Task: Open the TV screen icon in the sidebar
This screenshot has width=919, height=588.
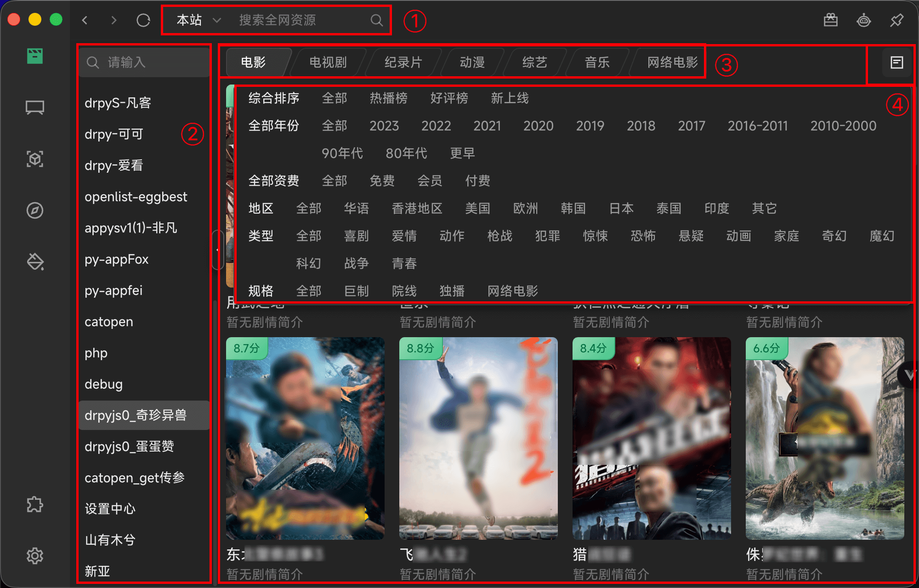Action: pyautogui.click(x=34, y=107)
